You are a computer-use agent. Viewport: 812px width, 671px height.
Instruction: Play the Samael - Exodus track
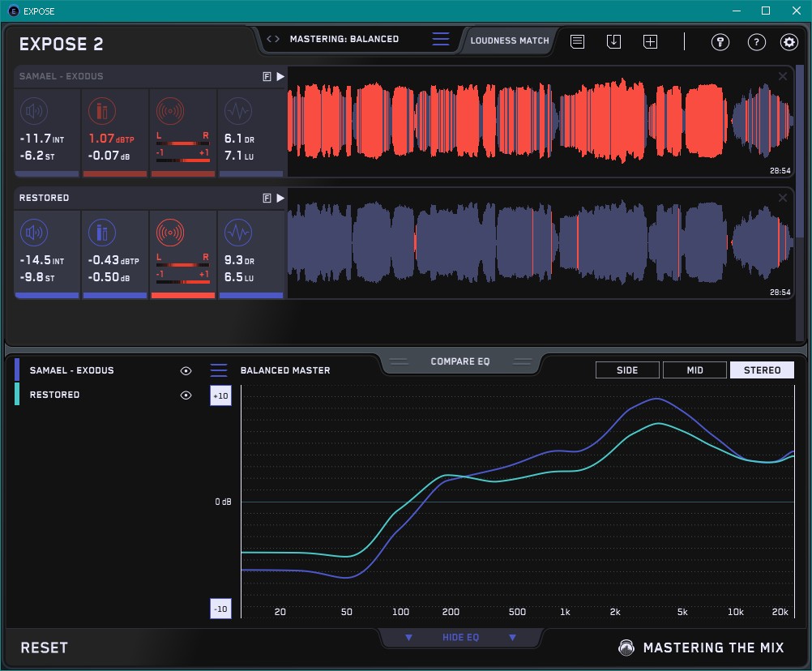280,76
